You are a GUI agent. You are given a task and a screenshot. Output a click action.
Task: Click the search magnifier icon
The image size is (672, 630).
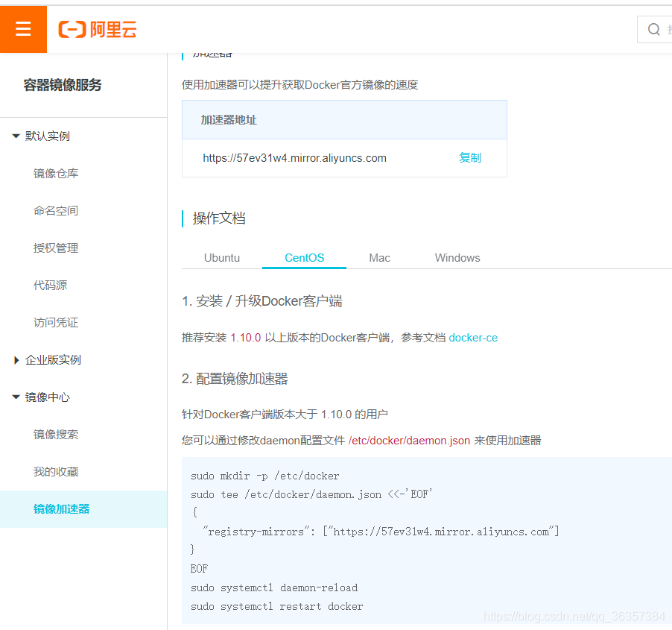(x=653, y=29)
